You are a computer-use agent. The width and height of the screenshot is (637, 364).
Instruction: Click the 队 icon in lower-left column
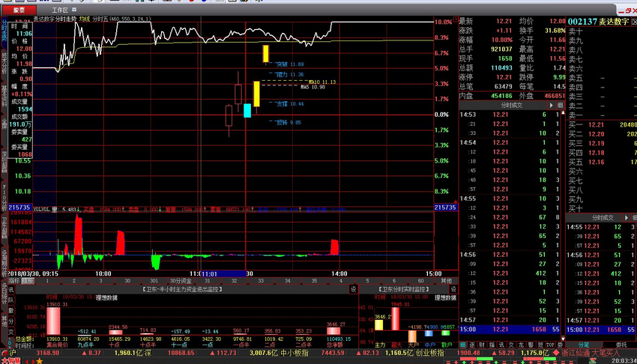[x=11, y=300]
